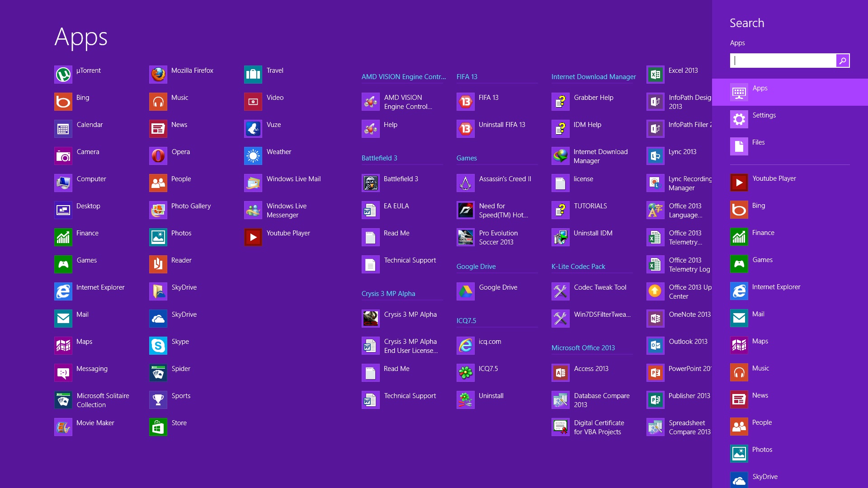Launch the Skype app icon
Screen dimensions: 868x488
(158, 346)
